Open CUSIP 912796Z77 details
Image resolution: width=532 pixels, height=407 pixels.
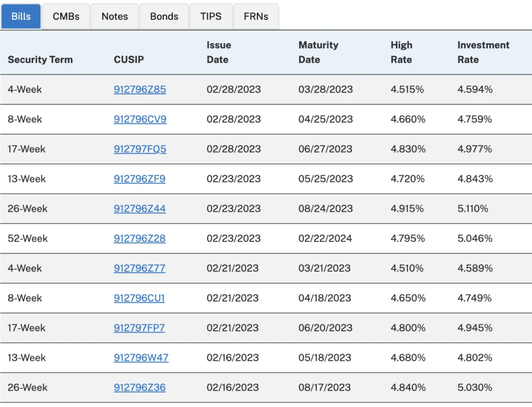(x=139, y=268)
